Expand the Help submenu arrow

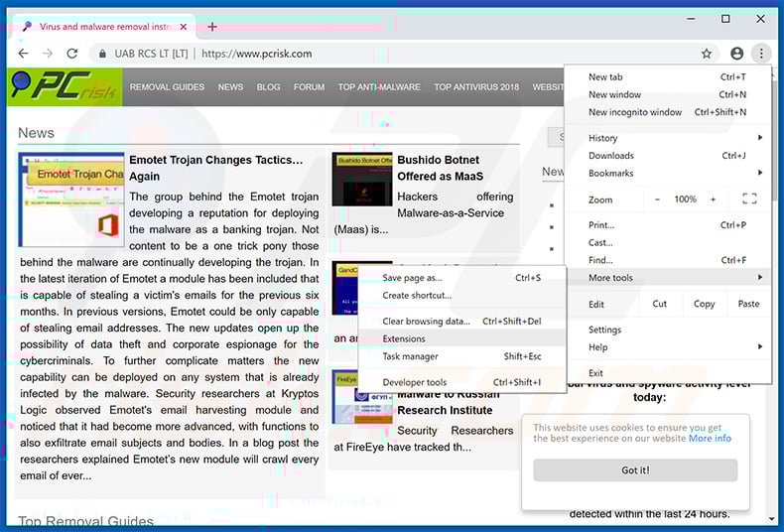[760, 346]
